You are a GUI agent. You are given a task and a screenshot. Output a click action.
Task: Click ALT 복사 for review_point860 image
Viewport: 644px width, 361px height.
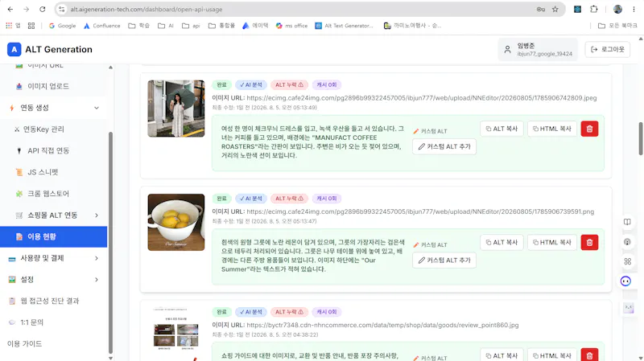click(x=502, y=355)
